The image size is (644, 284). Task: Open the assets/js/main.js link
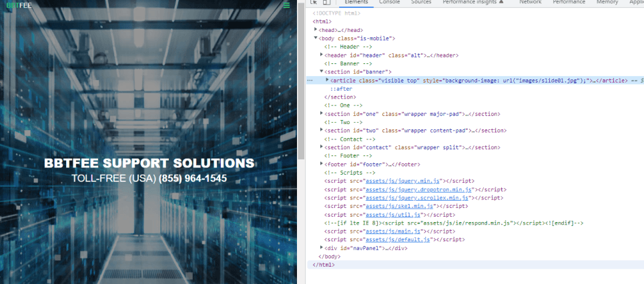click(393, 231)
